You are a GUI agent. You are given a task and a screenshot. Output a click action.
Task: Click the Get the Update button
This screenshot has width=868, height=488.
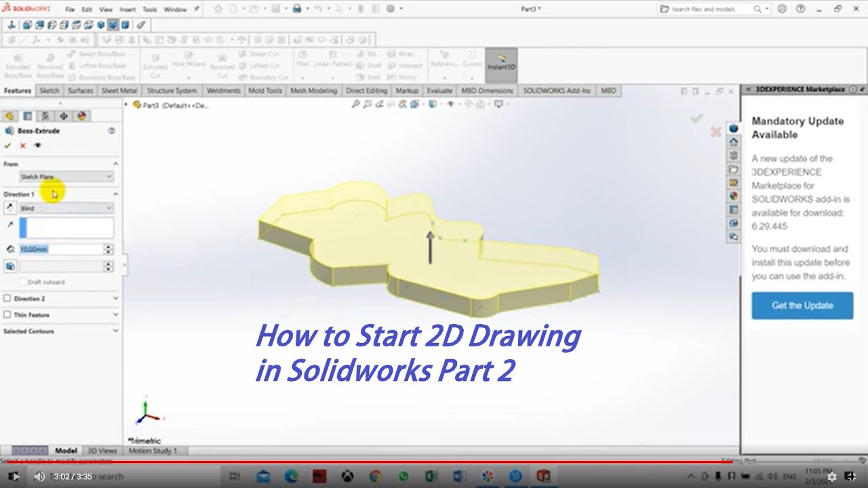click(x=802, y=306)
